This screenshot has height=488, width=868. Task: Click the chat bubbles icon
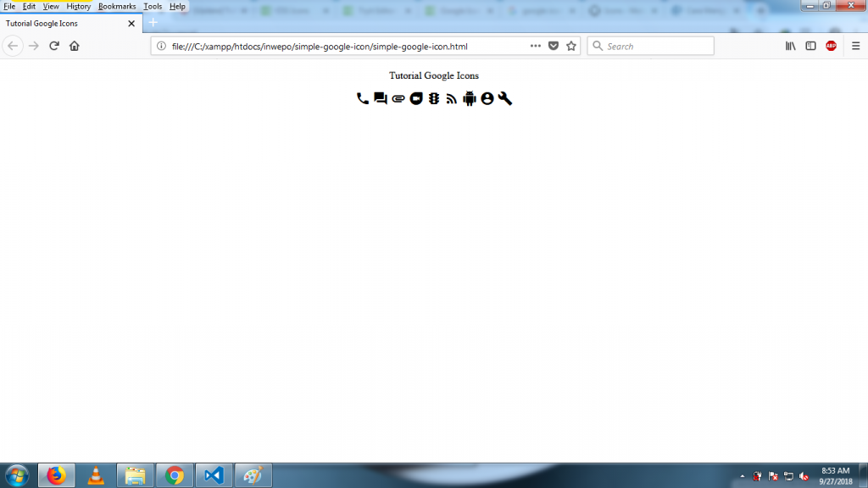(381, 98)
